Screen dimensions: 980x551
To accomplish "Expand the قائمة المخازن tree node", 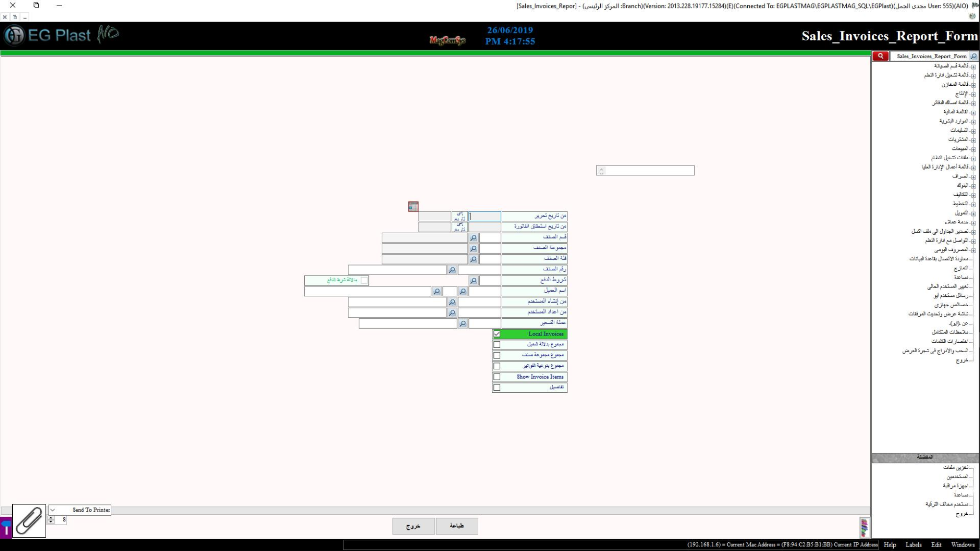I will pos(973,85).
